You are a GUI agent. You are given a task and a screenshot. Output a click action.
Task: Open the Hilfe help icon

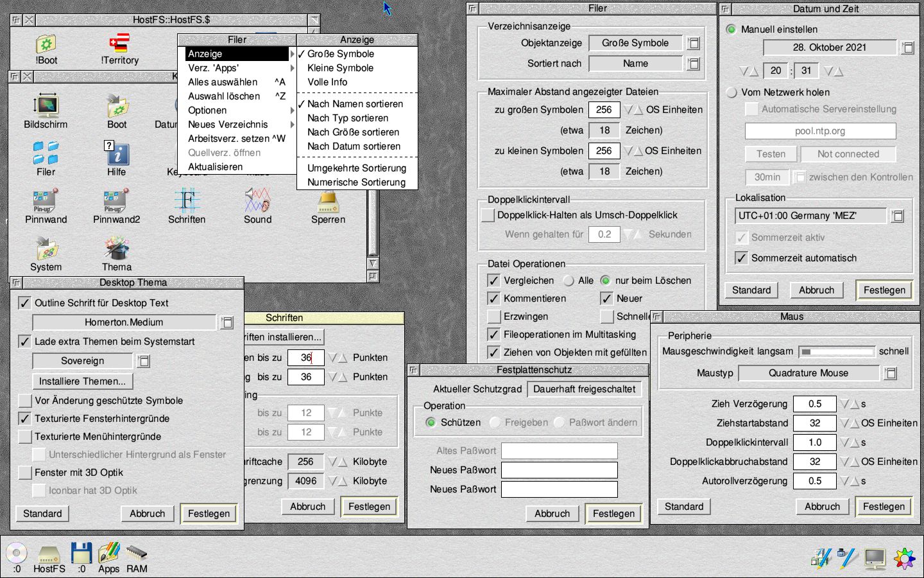(116, 154)
